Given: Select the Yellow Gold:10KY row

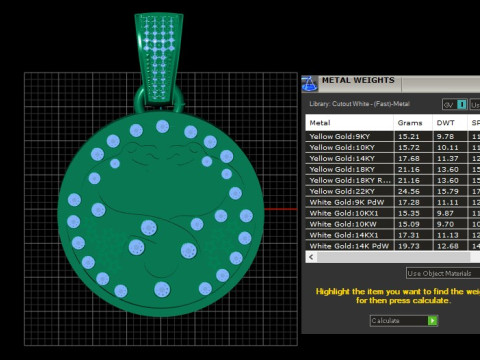Looking at the screenshot, I should click(393, 147).
